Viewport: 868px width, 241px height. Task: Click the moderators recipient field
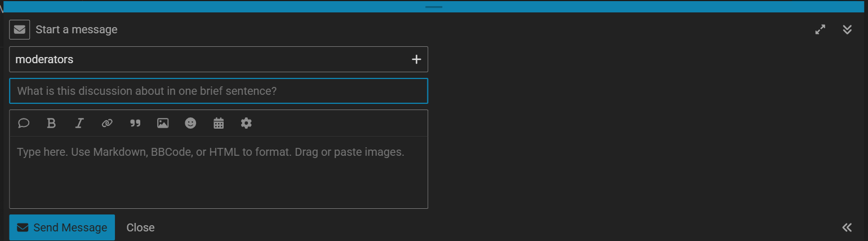[x=208, y=59]
